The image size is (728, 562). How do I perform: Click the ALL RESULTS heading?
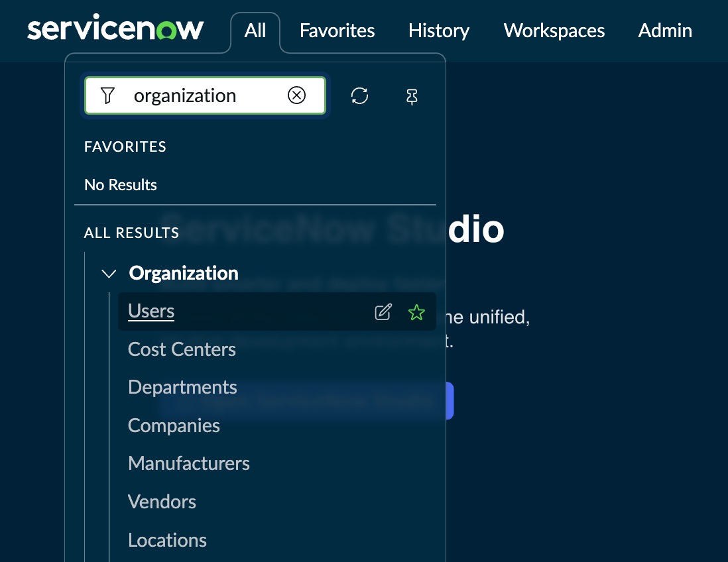click(131, 233)
